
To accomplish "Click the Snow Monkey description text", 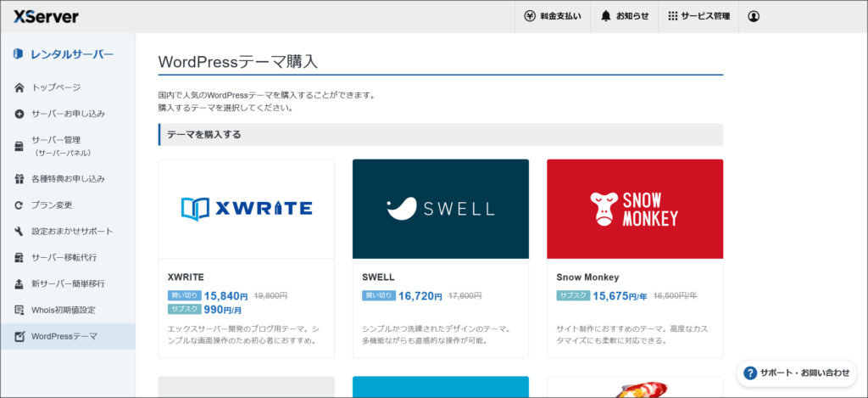I will click(x=632, y=335).
